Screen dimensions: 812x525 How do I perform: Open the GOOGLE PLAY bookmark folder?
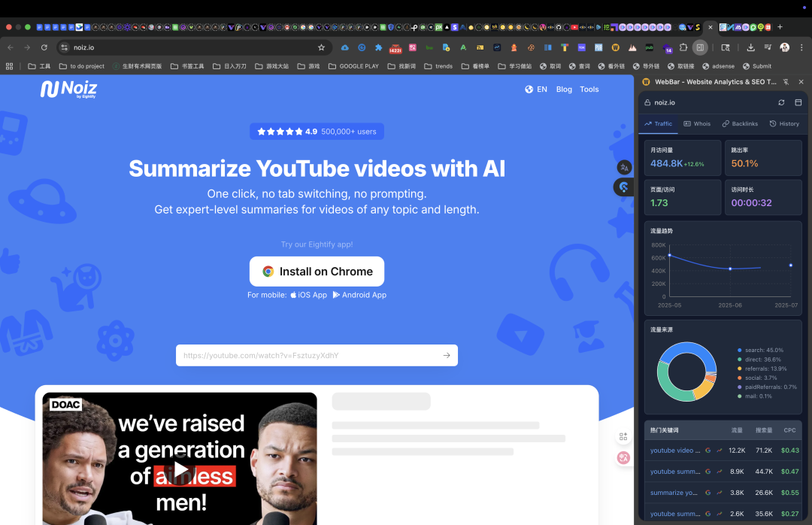353,66
